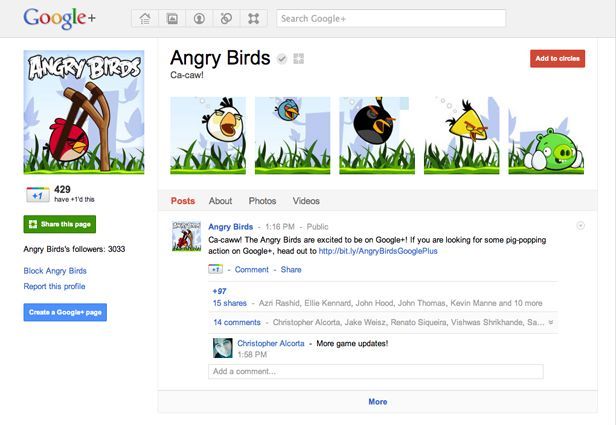Viewport: 616px width, 425px height.
Task: Click the Share this page button
Action: [59, 224]
